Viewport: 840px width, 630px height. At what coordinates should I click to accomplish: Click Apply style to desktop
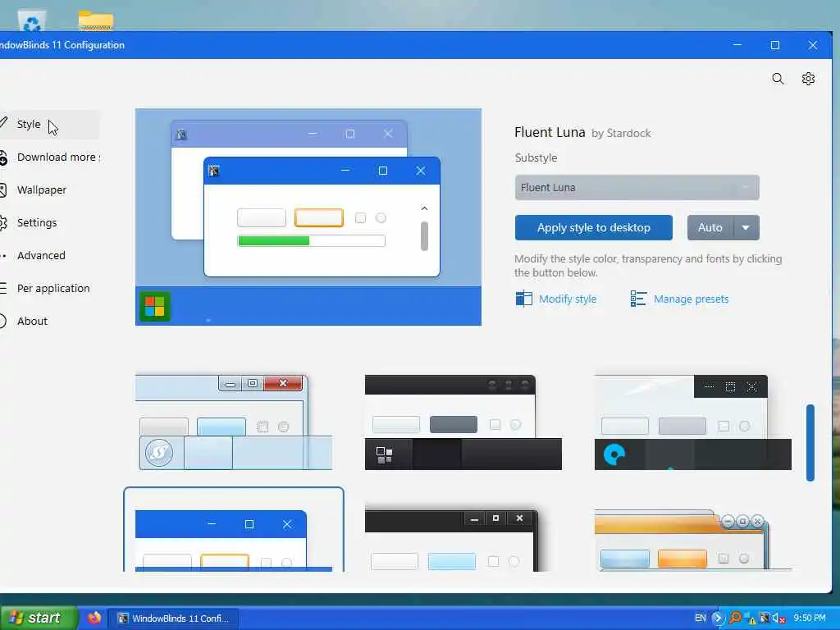(594, 228)
